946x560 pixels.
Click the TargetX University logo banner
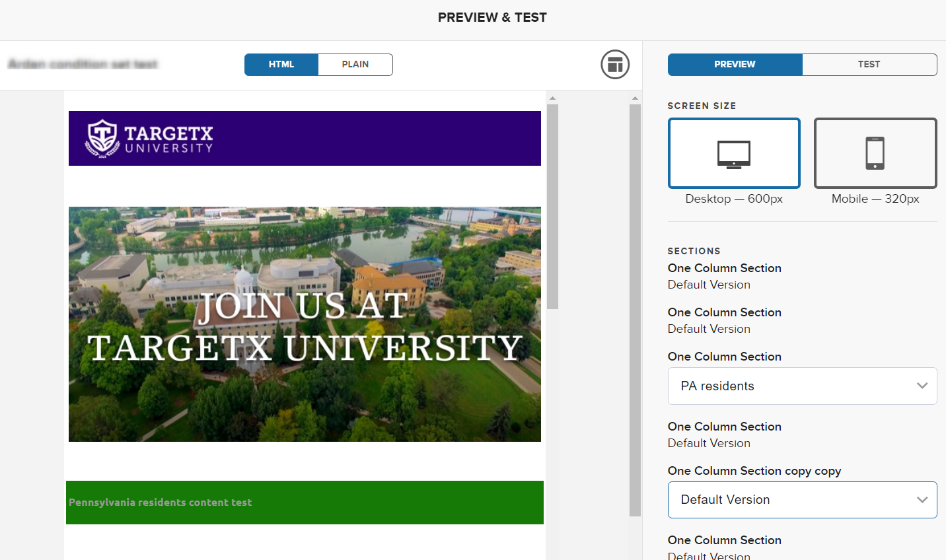point(305,138)
